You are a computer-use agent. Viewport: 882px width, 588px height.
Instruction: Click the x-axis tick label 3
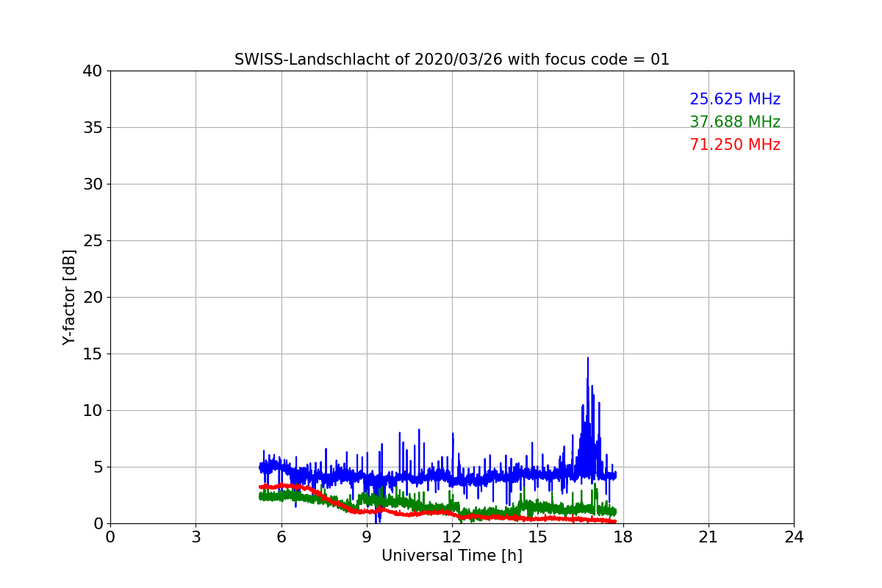(196, 537)
